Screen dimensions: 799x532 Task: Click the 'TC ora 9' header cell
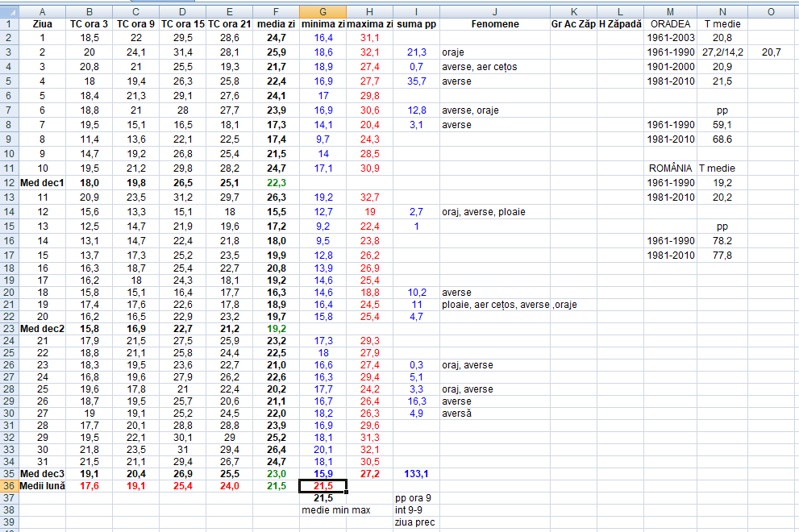pyautogui.click(x=135, y=24)
